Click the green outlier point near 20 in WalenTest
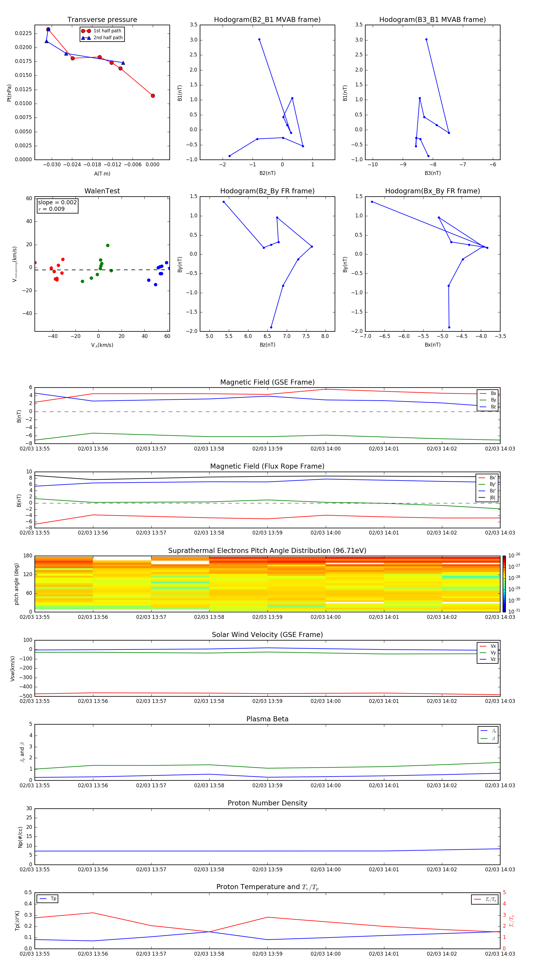This screenshot has width=535, height=980. click(108, 245)
